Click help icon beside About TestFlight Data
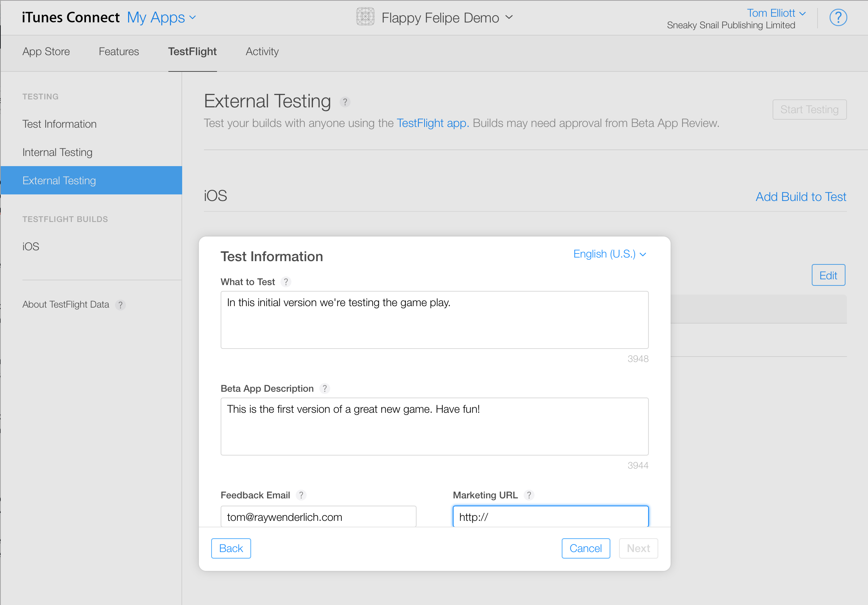Image resolution: width=868 pixels, height=605 pixels. click(x=120, y=305)
